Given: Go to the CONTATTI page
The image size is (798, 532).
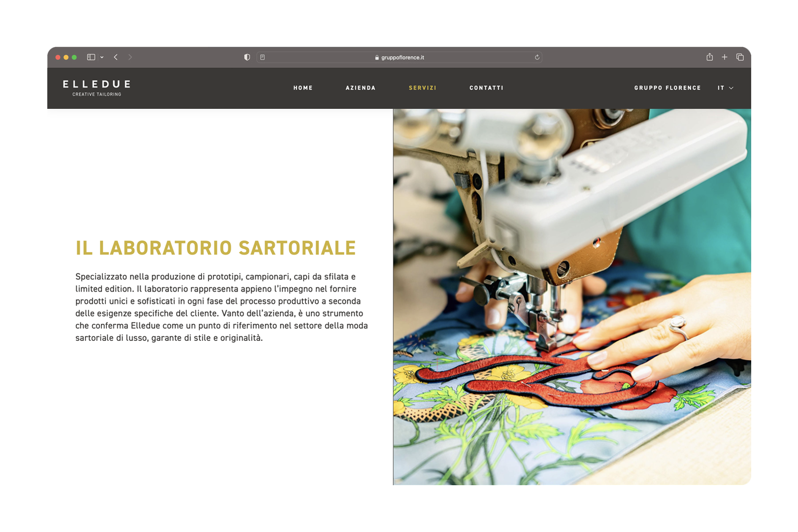Looking at the screenshot, I should (x=486, y=88).
